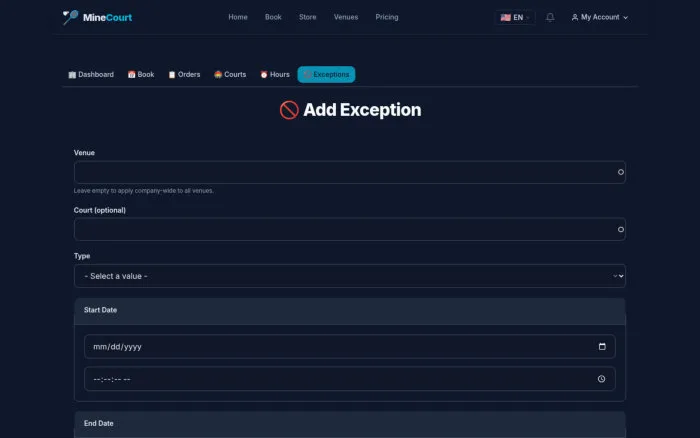Open notifications bell icon
Screen dimensions: 700x438
pos(550,17)
